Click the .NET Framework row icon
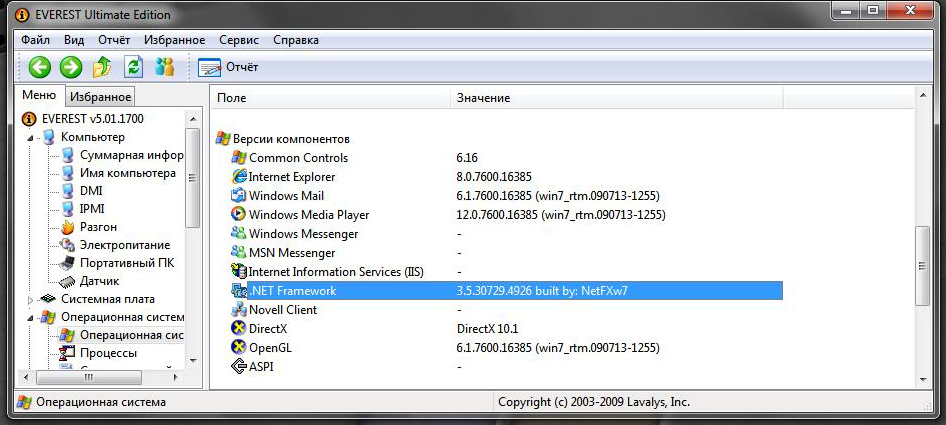 pos(239,290)
